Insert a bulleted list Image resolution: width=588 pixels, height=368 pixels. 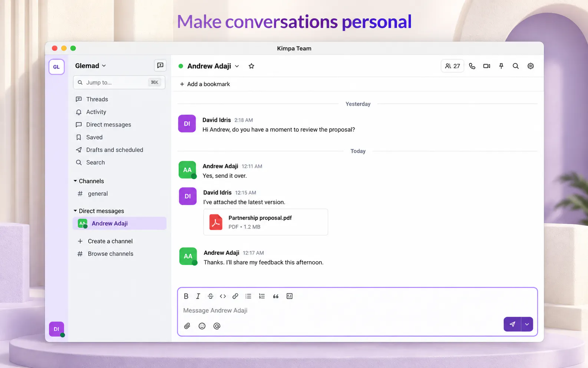[248, 296]
